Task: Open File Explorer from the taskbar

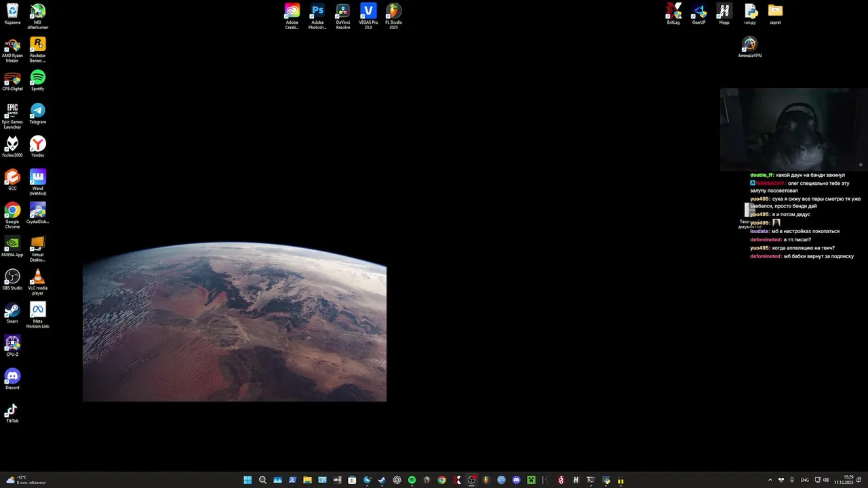Action: click(307, 480)
